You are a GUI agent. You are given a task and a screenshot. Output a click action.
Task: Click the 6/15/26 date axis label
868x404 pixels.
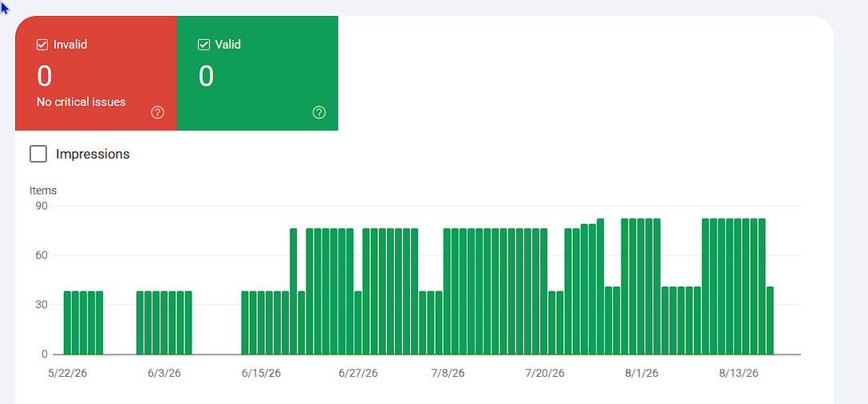(262, 374)
